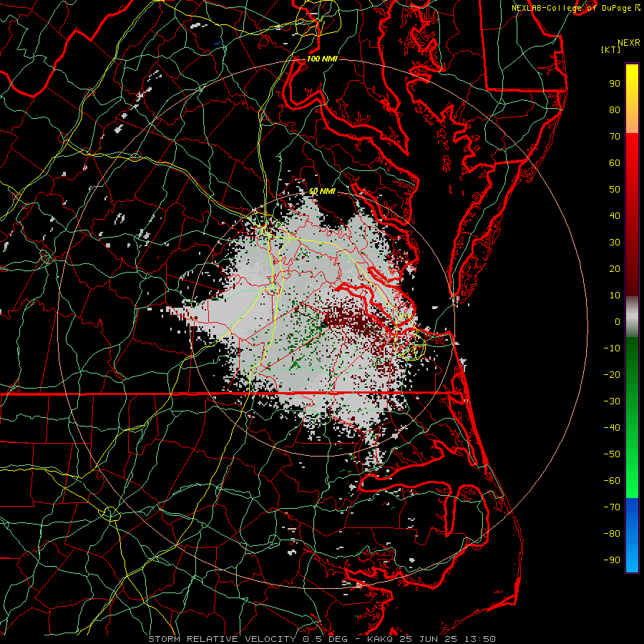
Task: Click the positive 90 value on the velocity scale
Action: click(x=615, y=84)
